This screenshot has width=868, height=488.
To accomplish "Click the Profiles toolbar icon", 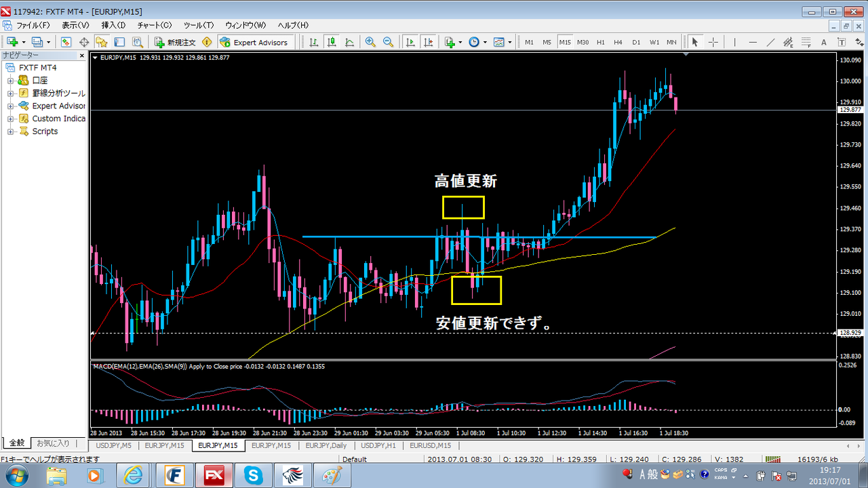I will coord(37,42).
